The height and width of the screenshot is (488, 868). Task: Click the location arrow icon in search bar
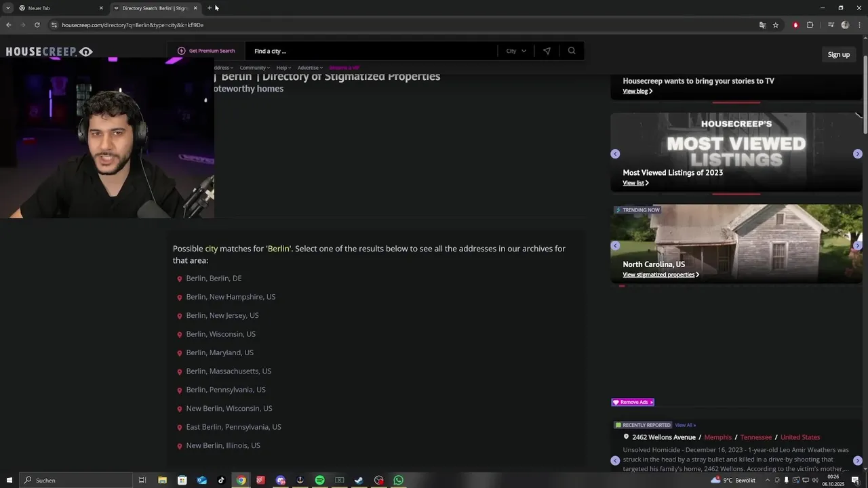point(547,51)
